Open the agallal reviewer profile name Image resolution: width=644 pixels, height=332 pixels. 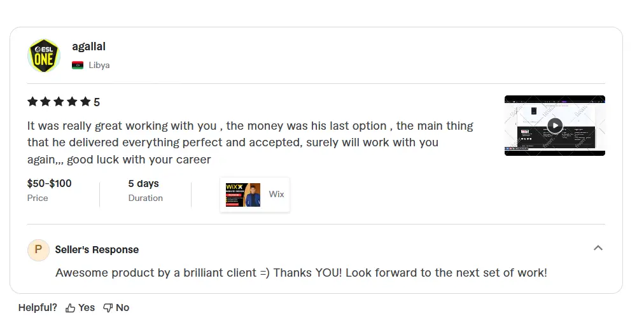point(88,46)
